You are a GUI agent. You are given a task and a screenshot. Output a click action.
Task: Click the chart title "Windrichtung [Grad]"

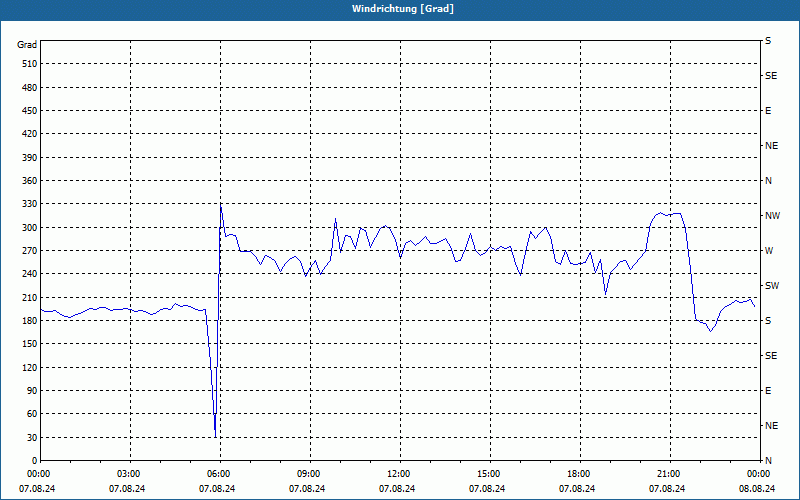pyautogui.click(x=403, y=9)
